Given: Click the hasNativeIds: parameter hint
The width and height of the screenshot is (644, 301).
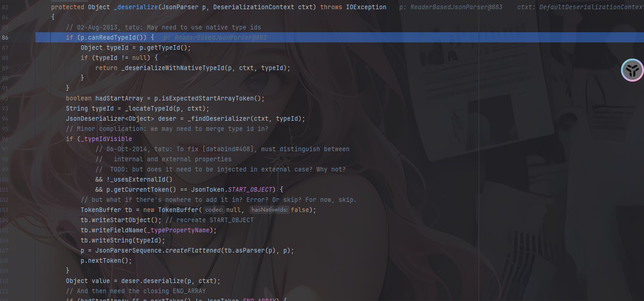Looking at the screenshot, I should pos(269,210).
